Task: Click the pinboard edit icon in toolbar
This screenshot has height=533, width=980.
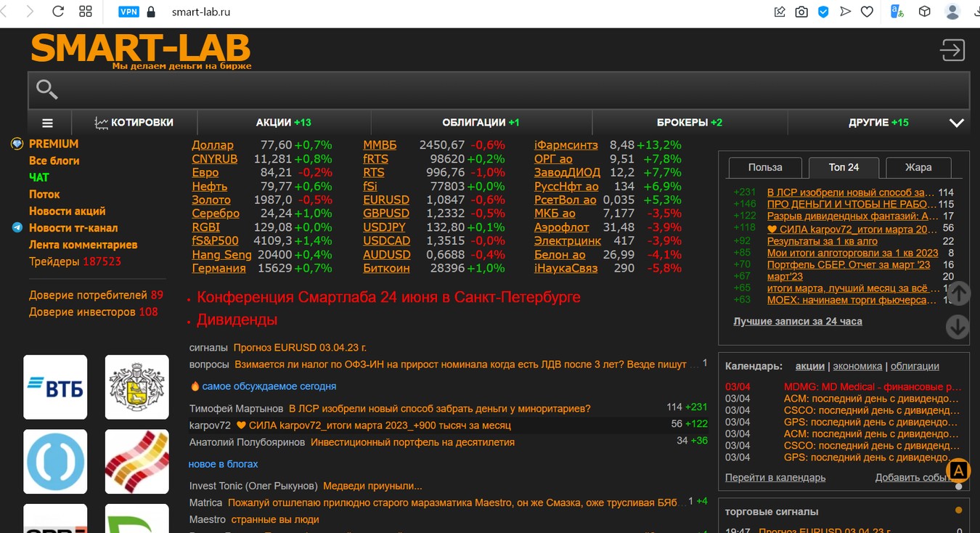Action: click(780, 12)
